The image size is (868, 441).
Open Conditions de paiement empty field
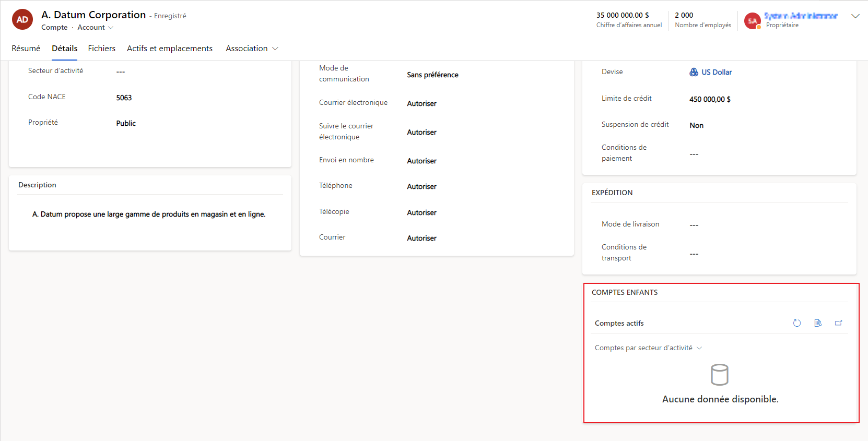click(694, 154)
